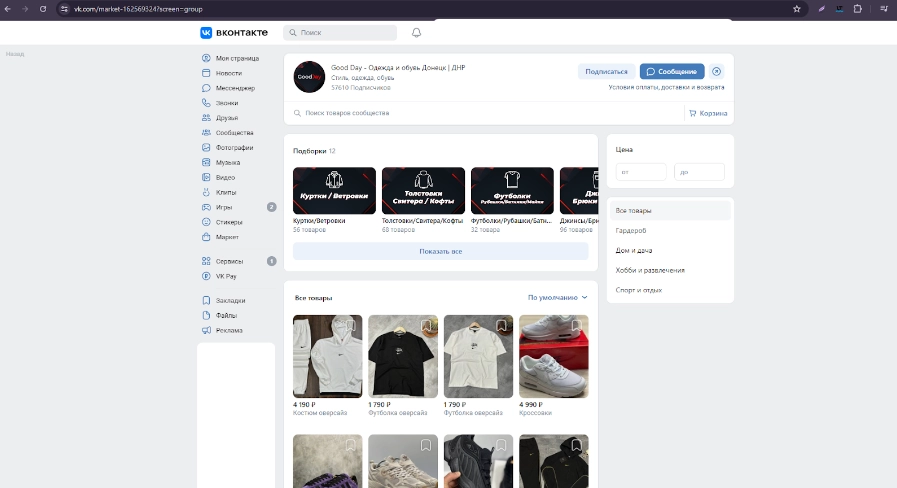Bookmark the purple-item product in second row
Image resolution: width=897 pixels, height=488 pixels.
pos(351,445)
